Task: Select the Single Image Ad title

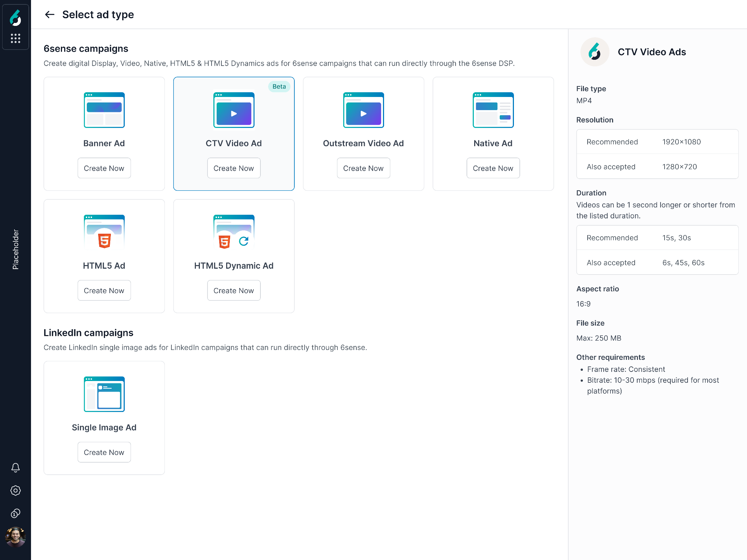Action: coord(104,428)
